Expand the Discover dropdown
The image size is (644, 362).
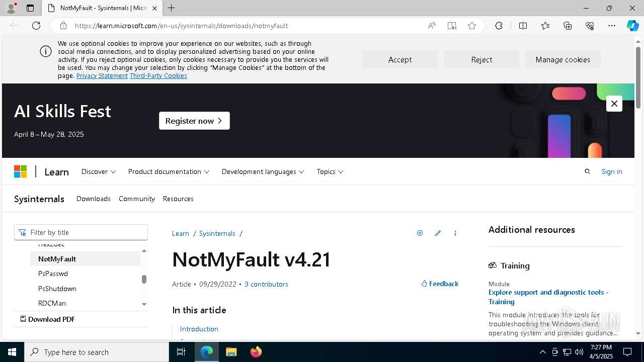click(x=99, y=171)
